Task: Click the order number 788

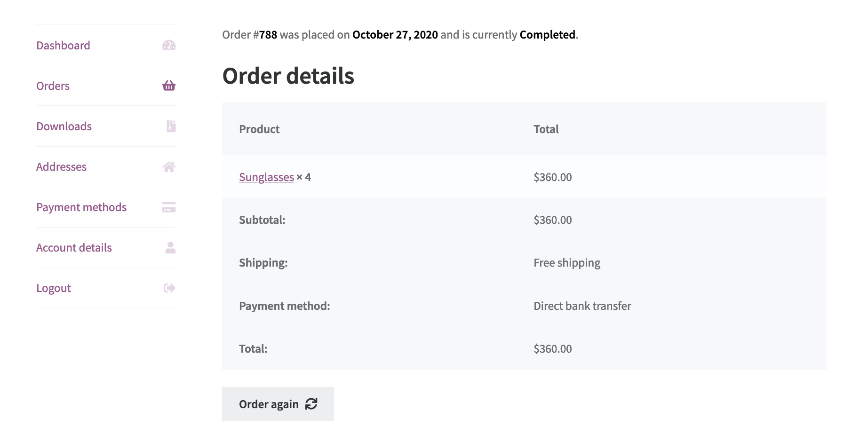Action: point(268,35)
